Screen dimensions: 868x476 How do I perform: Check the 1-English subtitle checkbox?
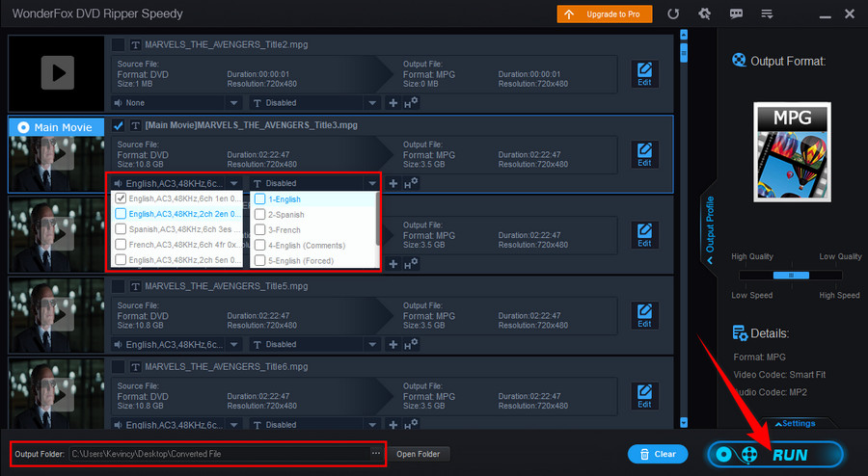click(x=259, y=199)
